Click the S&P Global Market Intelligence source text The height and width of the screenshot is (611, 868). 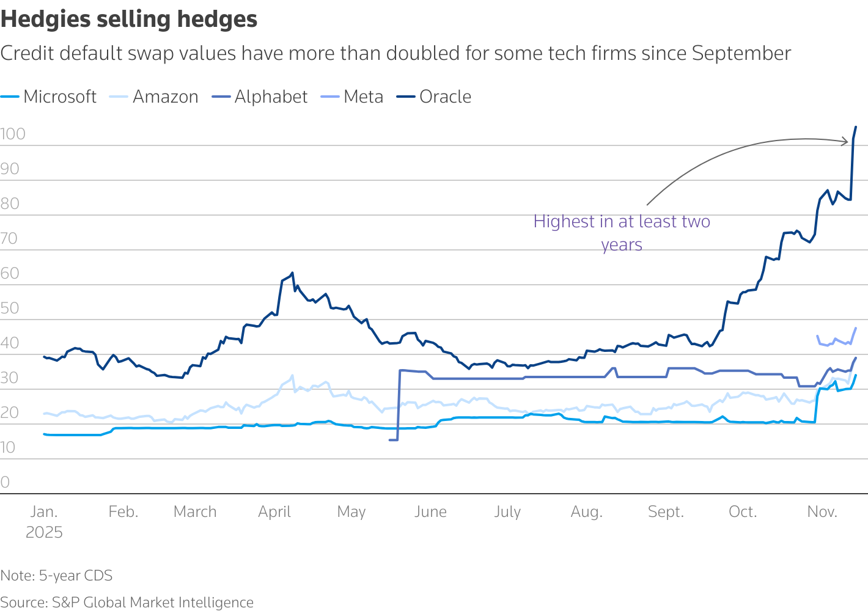(x=127, y=602)
